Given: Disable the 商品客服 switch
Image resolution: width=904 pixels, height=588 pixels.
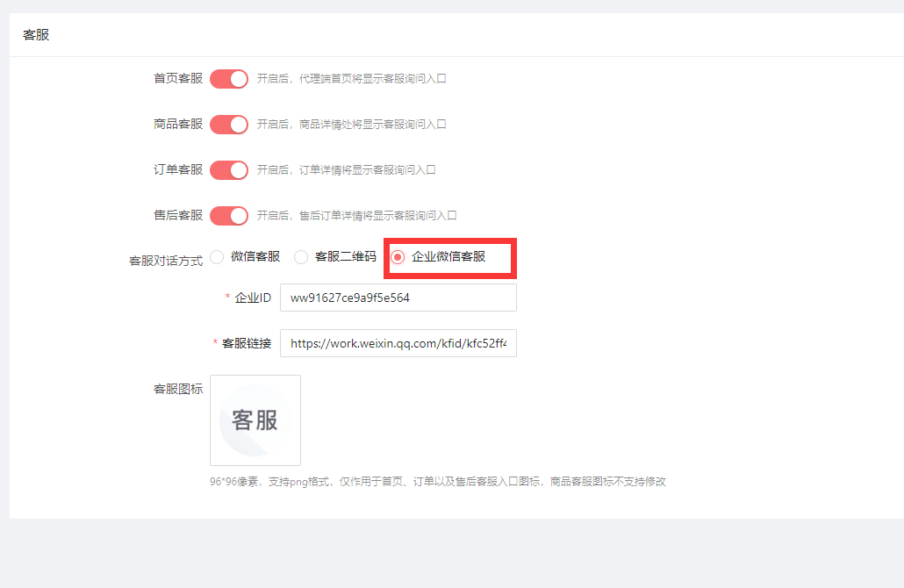Looking at the screenshot, I should click(x=229, y=124).
